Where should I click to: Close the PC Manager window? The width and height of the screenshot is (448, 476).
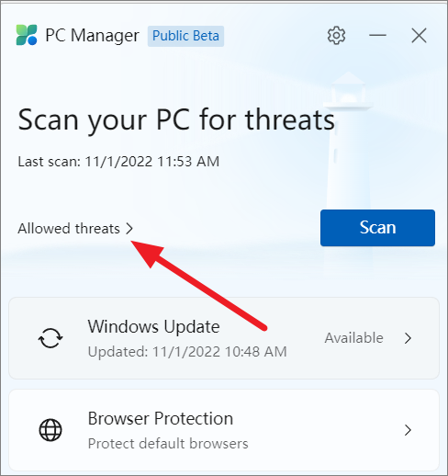coord(419,36)
